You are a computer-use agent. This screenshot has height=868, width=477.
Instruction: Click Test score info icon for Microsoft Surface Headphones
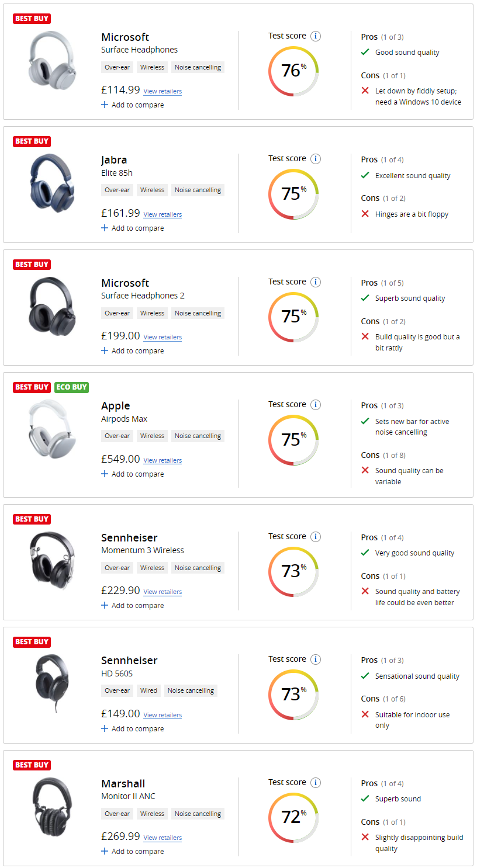316,36
